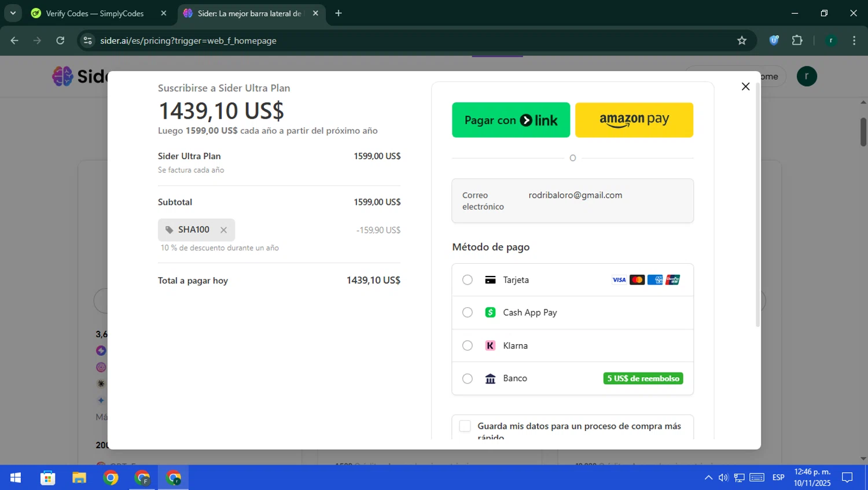Screen dimensions: 868x490
Task: Bookmark this page with star icon
Action: (x=742, y=40)
